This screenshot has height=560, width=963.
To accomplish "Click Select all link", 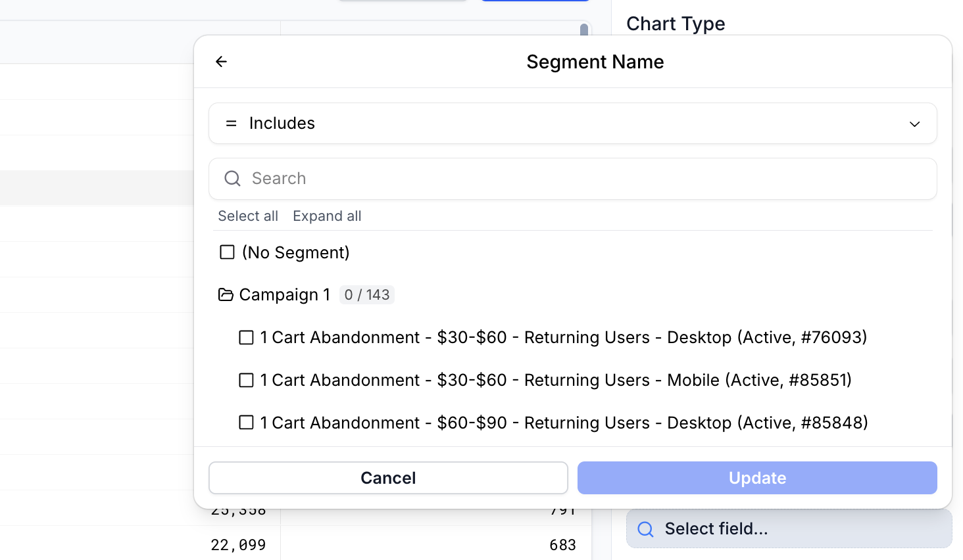I will click(248, 216).
